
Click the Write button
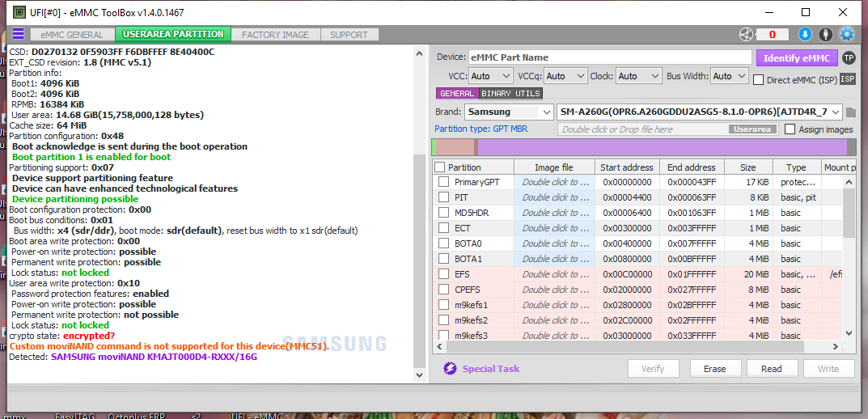(828, 369)
